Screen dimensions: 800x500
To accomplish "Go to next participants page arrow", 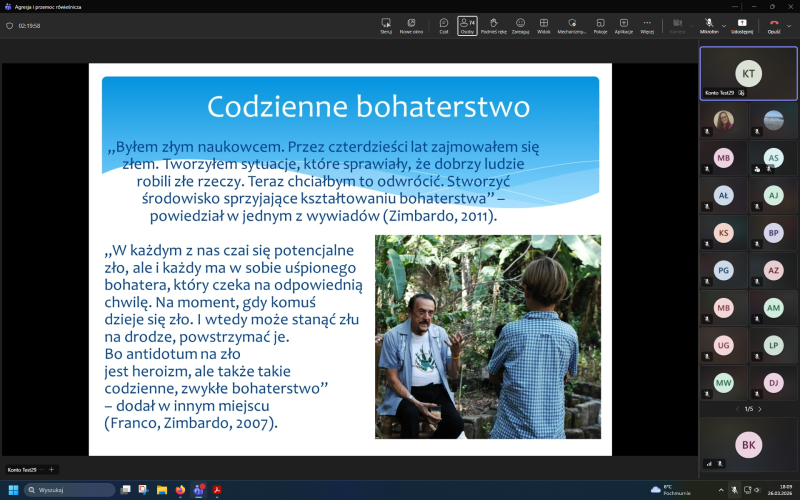I will tap(760, 409).
